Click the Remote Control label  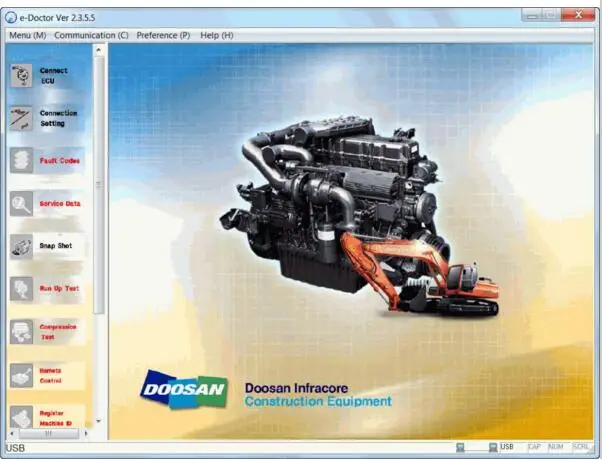tap(50, 376)
